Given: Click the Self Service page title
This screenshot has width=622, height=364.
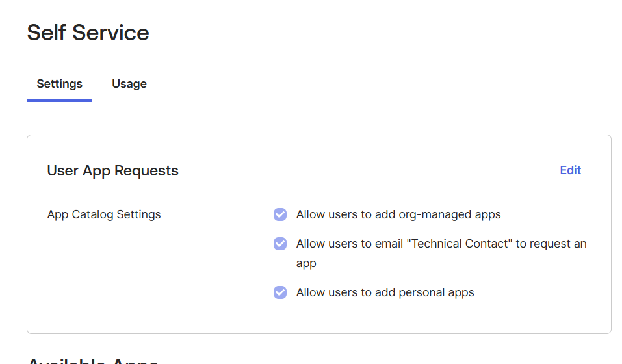Looking at the screenshot, I should [88, 32].
